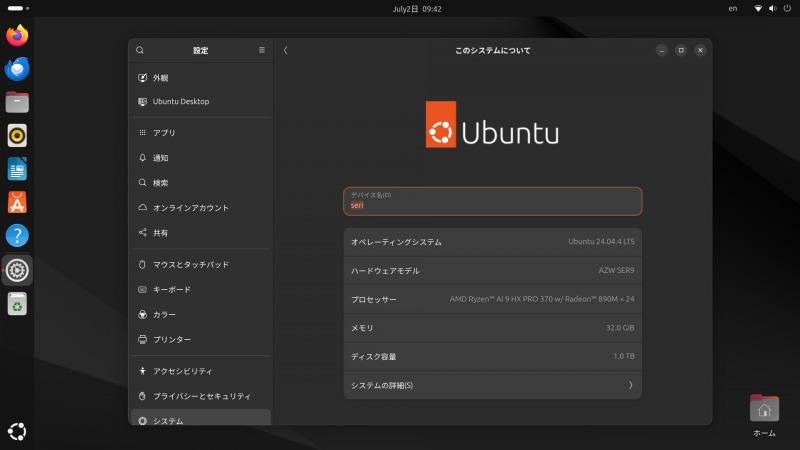The width and height of the screenshot is (800, 450).
Task: Click the search icon in settings sidebar
Action: 140,50
